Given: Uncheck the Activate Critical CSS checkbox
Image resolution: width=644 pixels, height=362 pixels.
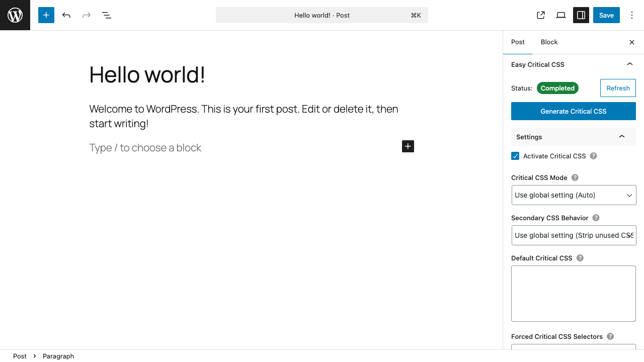Looking at the screenshot, I should pos(515,156).
